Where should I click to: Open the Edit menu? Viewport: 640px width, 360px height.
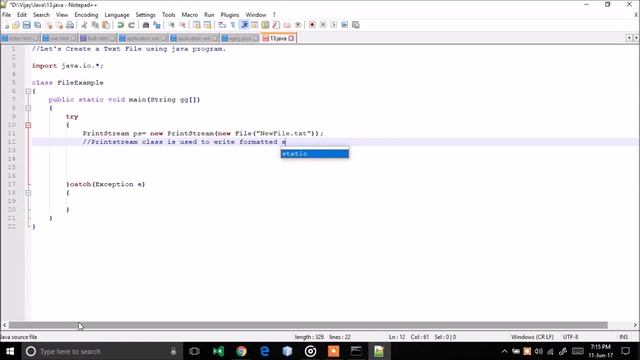click(x=22, y=15)
